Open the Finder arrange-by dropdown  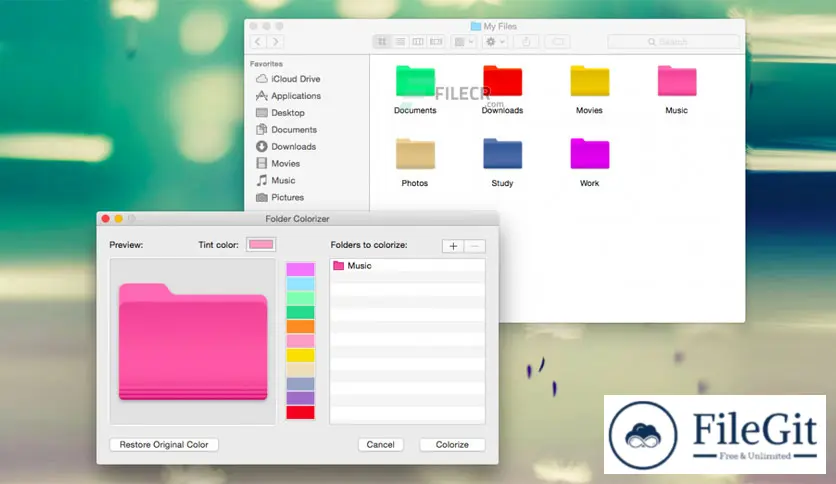point(463,42)
